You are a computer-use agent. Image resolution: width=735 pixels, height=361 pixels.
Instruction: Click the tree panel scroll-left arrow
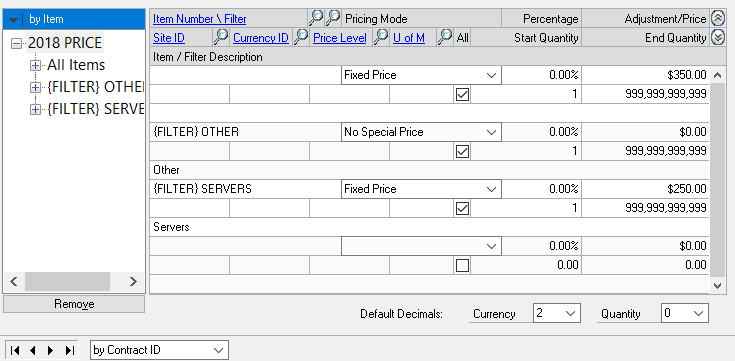click(14, 281)
